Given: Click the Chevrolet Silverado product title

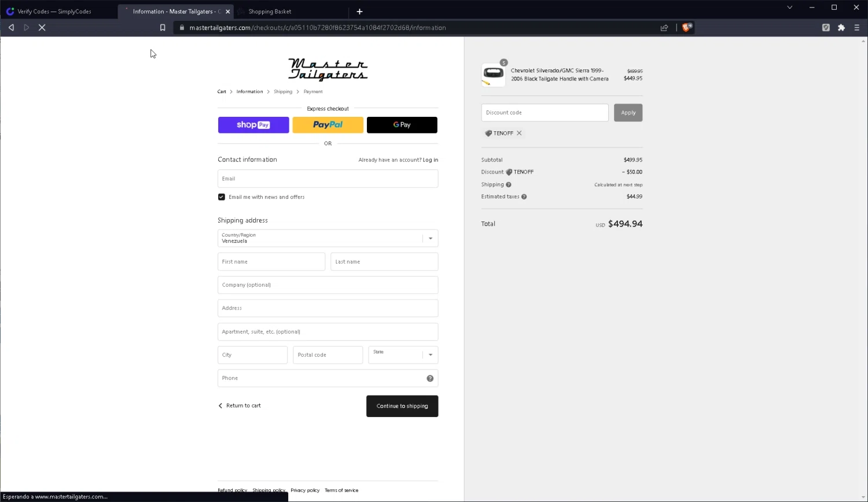Looking at the screenshot, I should (560, 75).
